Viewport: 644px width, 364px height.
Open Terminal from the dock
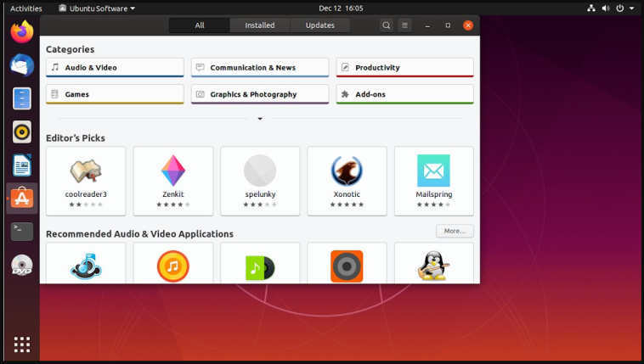click(x=22, y=231)
